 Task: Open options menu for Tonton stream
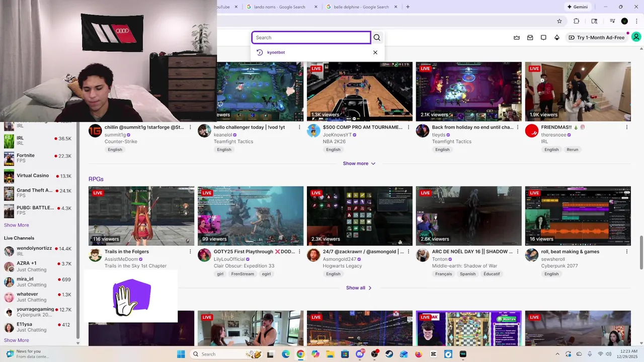(x=518, y=251)
